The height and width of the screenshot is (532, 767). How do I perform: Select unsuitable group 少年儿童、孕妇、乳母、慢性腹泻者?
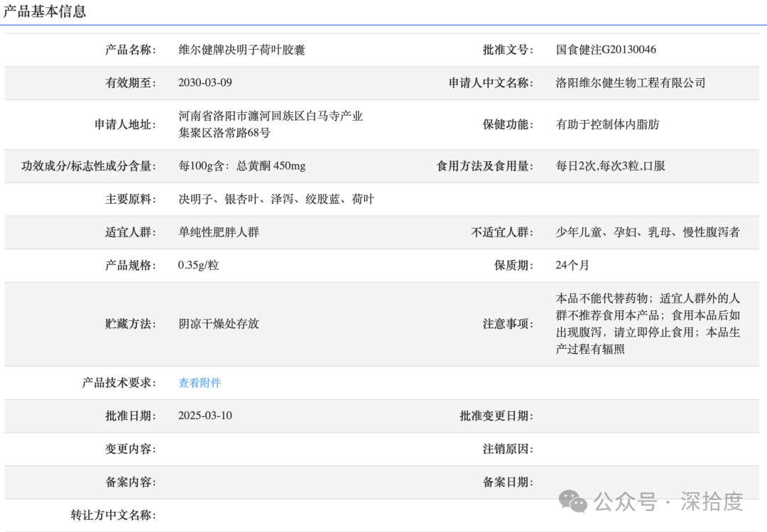click(x=648, y=232)
